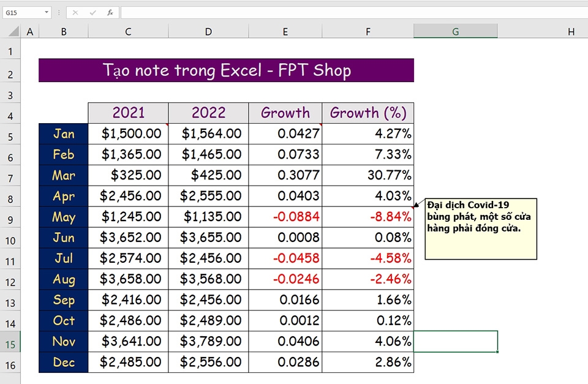Click the 'Growth' heading cell in column E
This screenshot has width=588, height=384.
[285, 113]
